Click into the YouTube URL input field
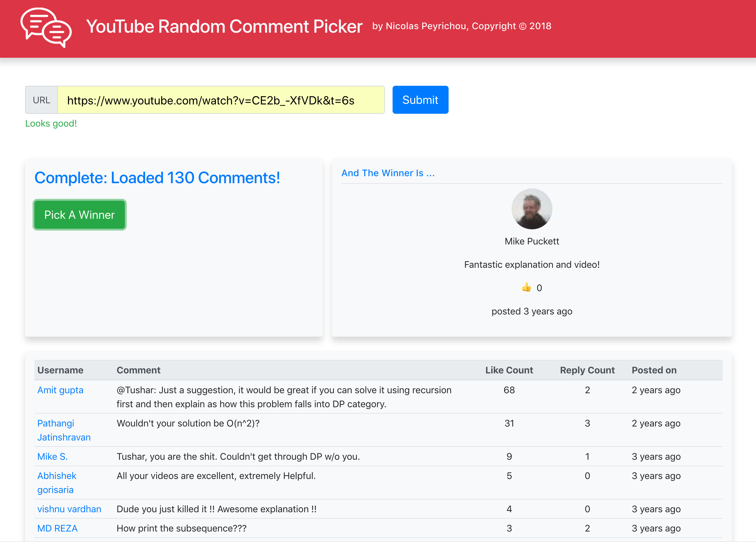This screenshot has width=756, height=542. coord(221,100)
